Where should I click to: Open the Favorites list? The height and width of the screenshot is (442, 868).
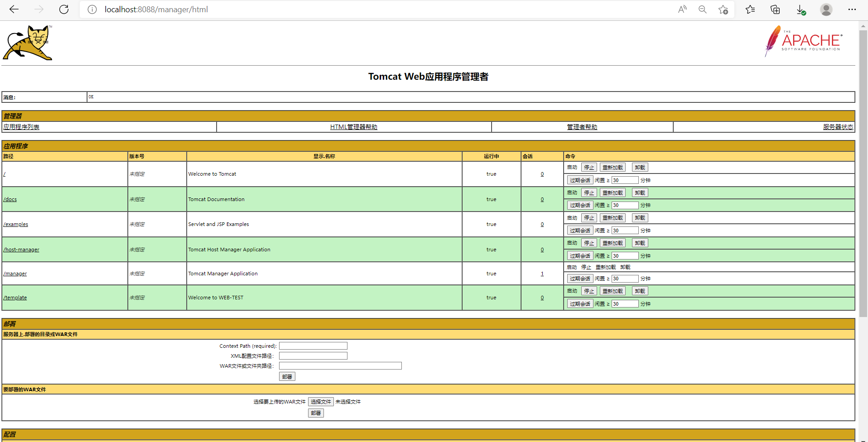click(750, 10)
